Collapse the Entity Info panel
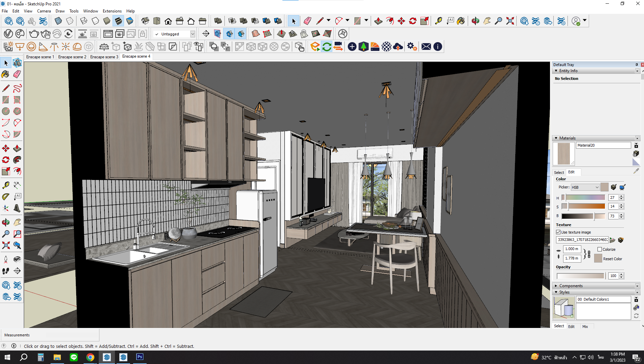The image size is (644, 364). [x=556, y=71]
